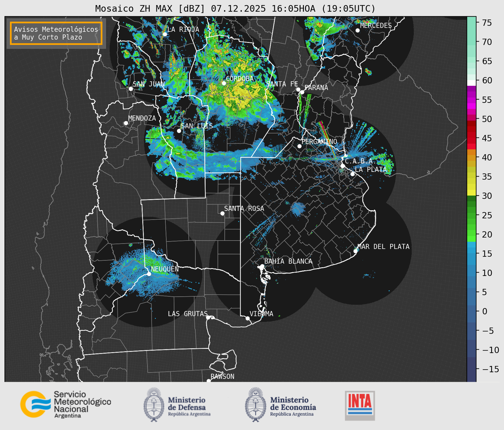Click the 55 dBZ magenta color band
504x430 pixels.
[x=471, y=100]
